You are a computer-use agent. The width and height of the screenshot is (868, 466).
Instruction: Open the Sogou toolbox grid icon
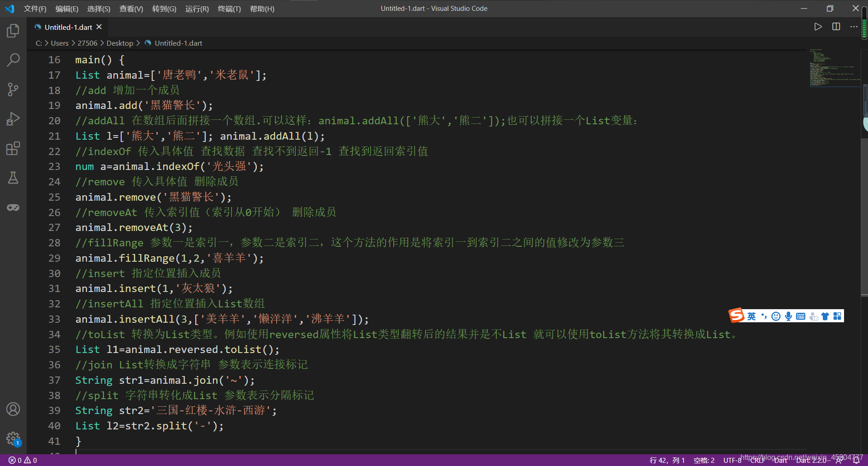[x=837, y=316]
